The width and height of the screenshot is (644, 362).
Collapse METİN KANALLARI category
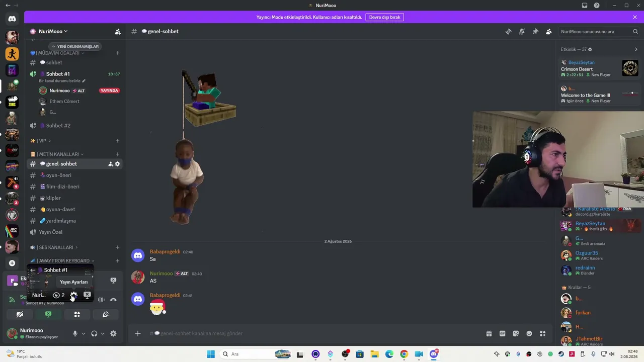[57, 154]
